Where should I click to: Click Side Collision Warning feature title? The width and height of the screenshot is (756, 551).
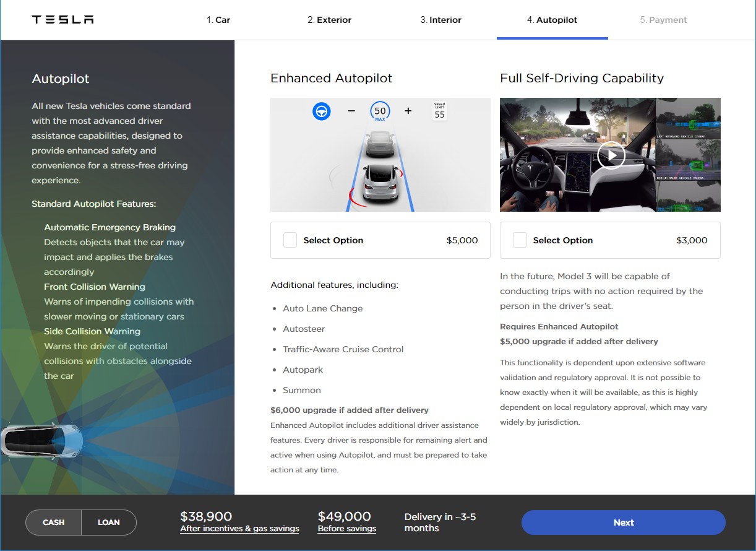click(92, 331)
